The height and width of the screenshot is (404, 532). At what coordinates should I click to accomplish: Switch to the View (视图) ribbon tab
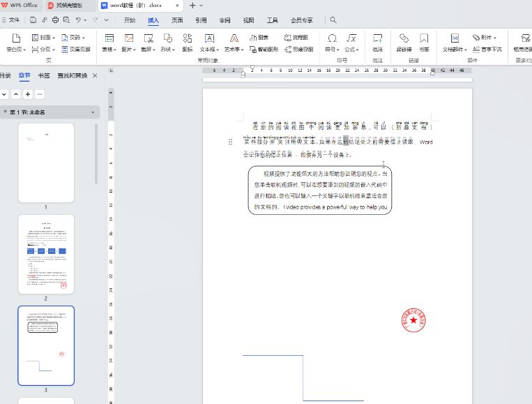(x=248, y=20)
